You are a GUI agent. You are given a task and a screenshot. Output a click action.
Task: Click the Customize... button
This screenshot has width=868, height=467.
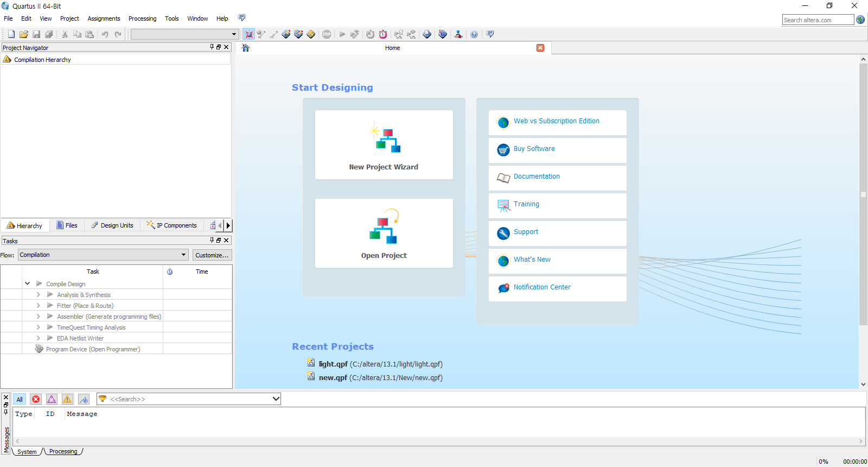tap(212, 255)
